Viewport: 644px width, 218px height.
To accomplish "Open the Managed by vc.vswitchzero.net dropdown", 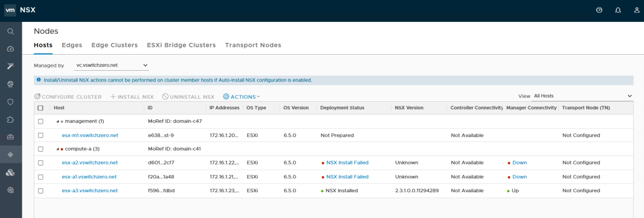I will 112,65.
